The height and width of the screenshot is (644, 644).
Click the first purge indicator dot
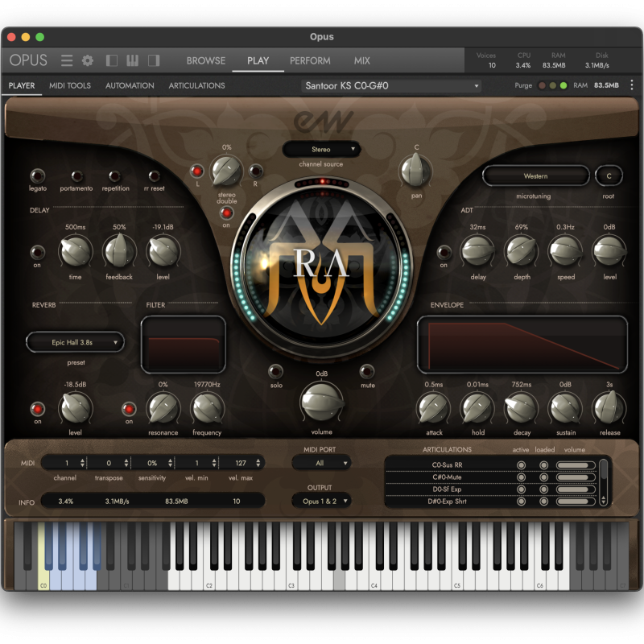(x=542, y=85)
